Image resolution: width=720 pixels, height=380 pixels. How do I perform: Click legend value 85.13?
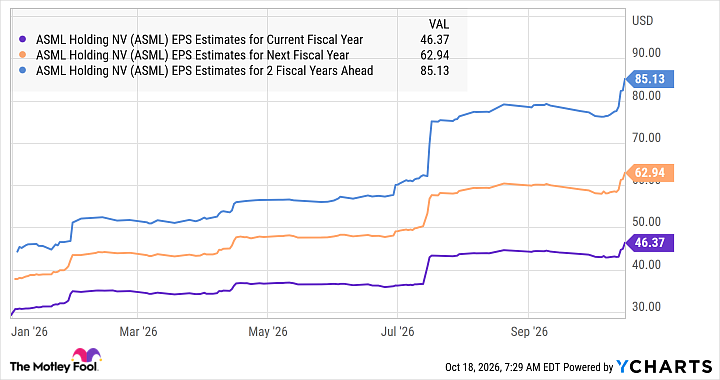pos(434,71)
